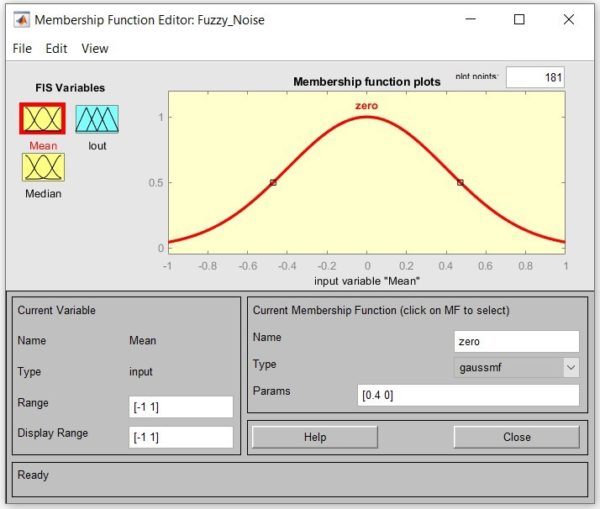This screenshot has width=600, height=509.
Task: Select the Median input variable icon
Action: [x=43, y=167]
